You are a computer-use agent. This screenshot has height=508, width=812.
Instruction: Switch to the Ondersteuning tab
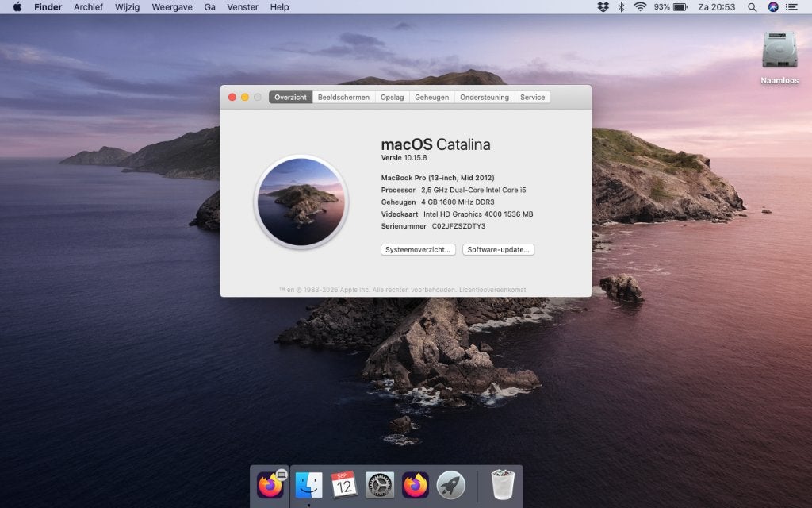485,97
